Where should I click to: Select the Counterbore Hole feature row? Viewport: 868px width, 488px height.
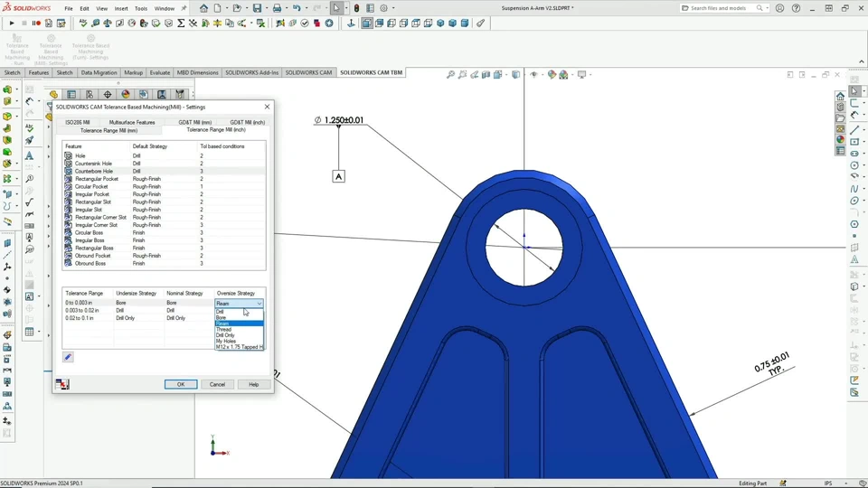94,171
